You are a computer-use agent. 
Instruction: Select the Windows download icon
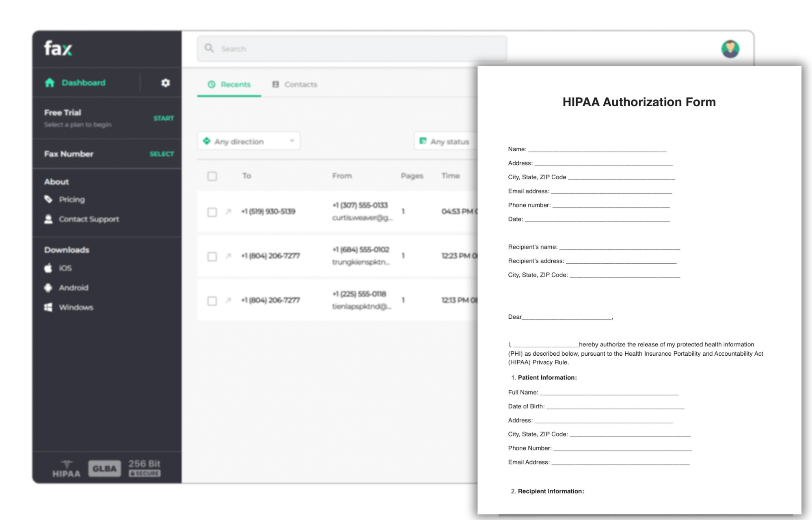(48, 307)
